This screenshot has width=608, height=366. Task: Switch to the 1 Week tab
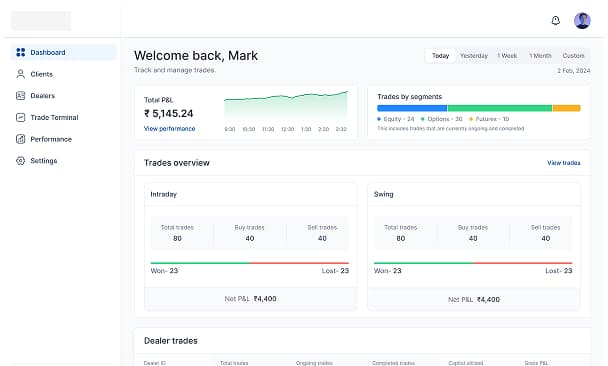[x=507, y=56]
